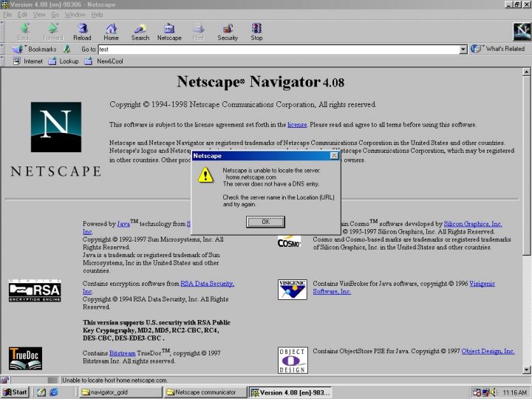Open Search from the toolbar

click(x=140, y=32)
